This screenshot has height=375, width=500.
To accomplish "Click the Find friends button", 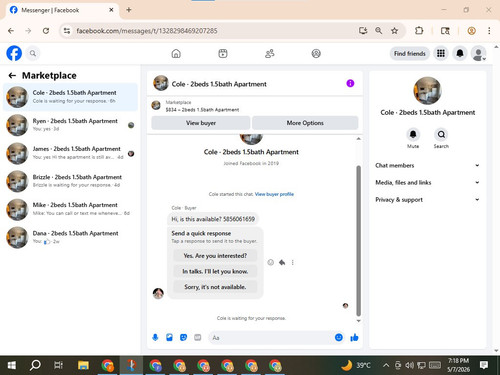I will pyautogui.click(x=410, y=53).
